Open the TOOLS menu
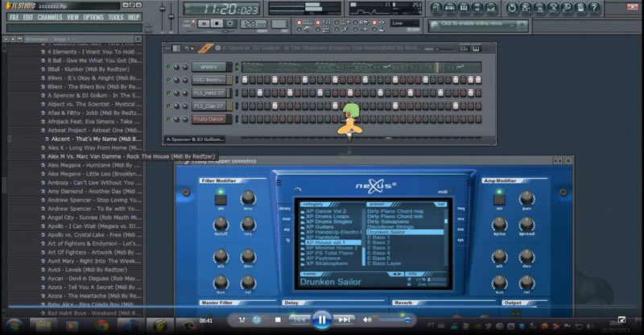The image size is (644, 335). coord(116,17)
